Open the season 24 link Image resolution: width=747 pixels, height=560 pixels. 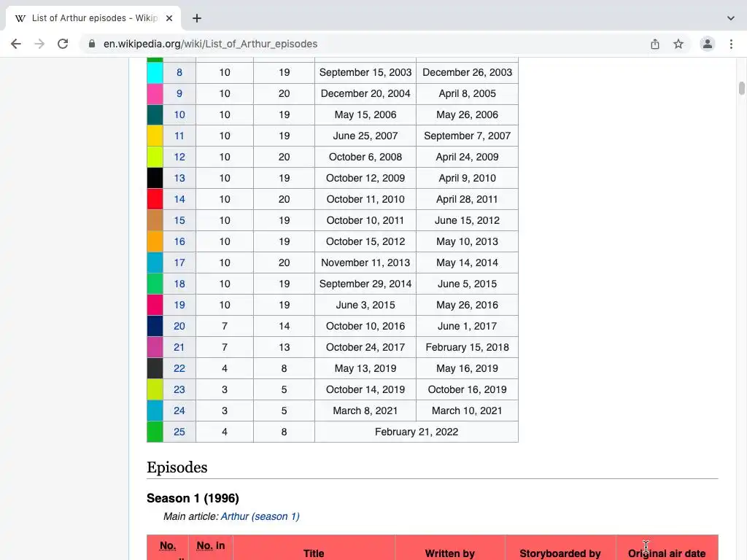pyautogui.click(x=179, y=411)
